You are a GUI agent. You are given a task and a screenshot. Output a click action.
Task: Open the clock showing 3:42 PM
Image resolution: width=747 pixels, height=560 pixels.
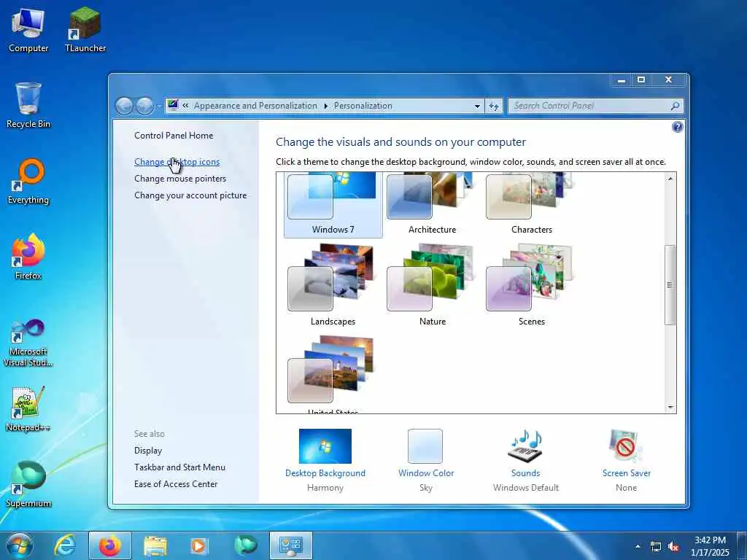(x=710, y=546)
